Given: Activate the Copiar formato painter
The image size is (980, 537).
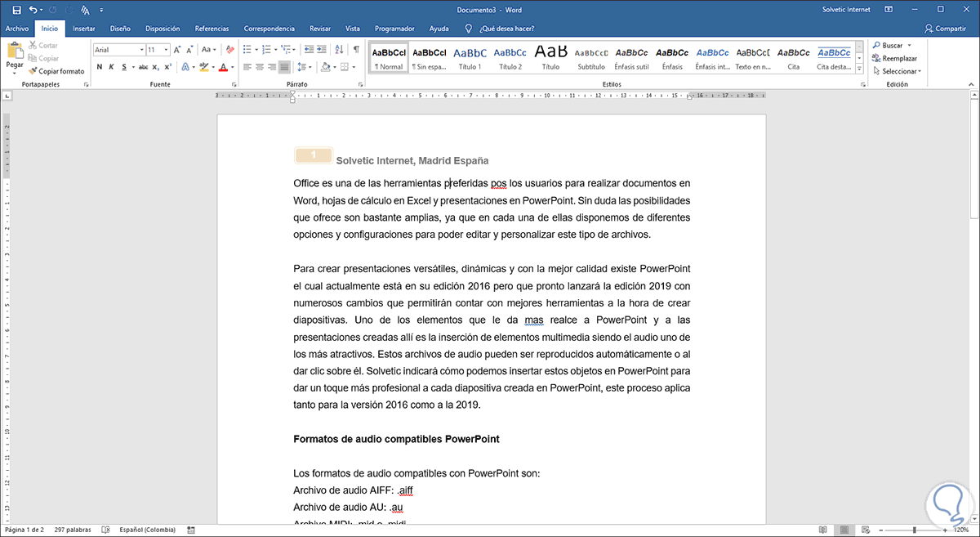Looking at the screenshot, I should pyautogui.click(x=56, y=71).
